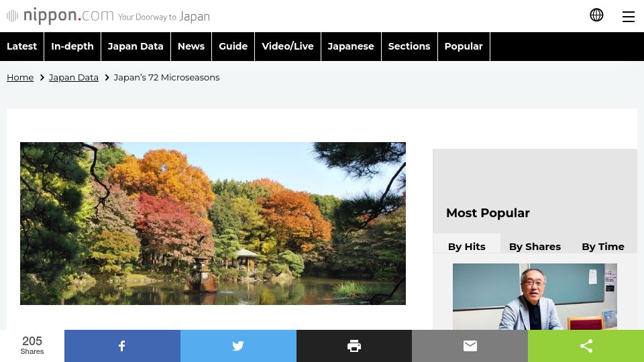Screen dimensions: 644x362
Task: Print the page via printer icon
Action: click(354, 346)
